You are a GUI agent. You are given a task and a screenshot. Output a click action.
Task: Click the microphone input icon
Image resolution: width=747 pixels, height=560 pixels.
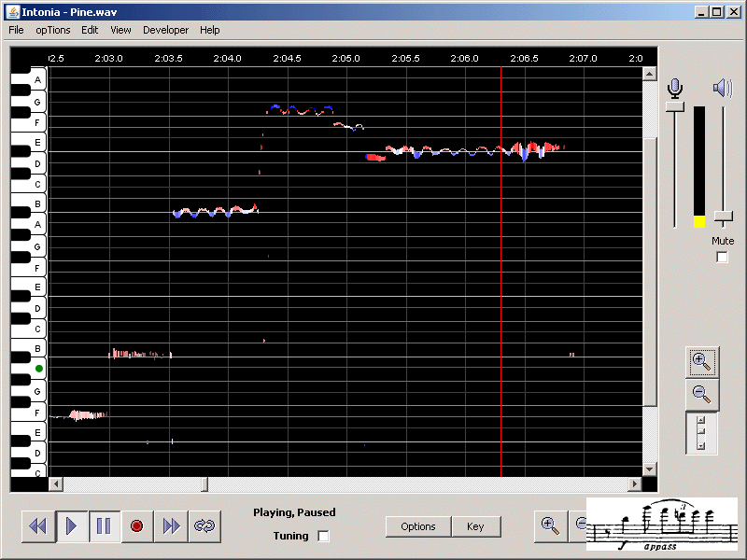pos(674,89)
